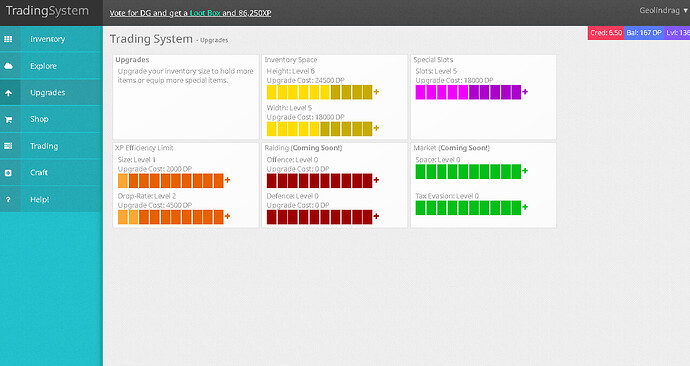This screenshot has height=366, width=690.
Task: Click plus to upgrade Drop-Rate level
Action: pyautogui.click(x=228, y=216)
